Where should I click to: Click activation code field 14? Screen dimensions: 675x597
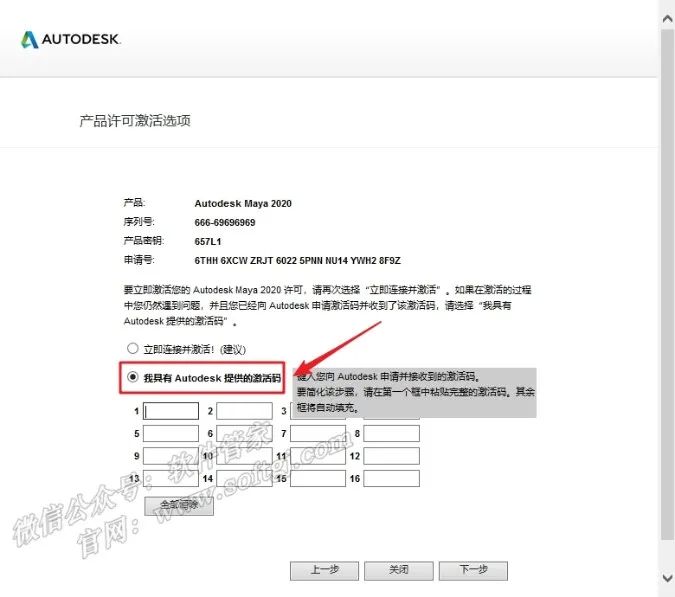click(245, 478)
